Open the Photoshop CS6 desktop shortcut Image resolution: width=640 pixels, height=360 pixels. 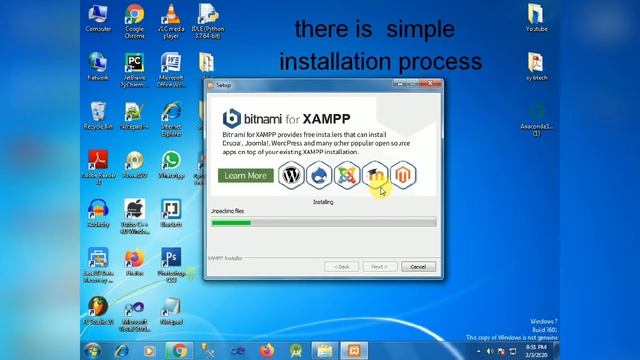click(171, 265)
